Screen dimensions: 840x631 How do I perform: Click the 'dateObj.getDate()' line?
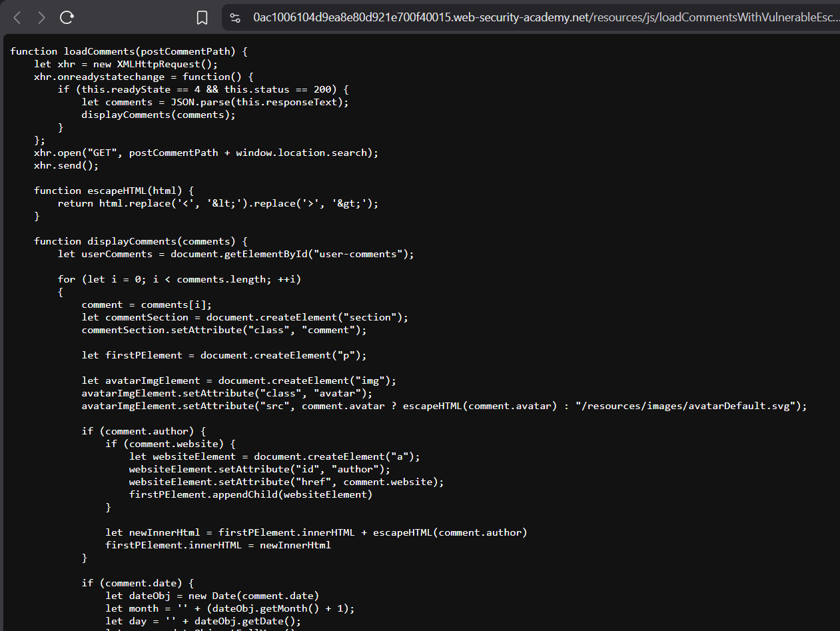pos(203,621)
